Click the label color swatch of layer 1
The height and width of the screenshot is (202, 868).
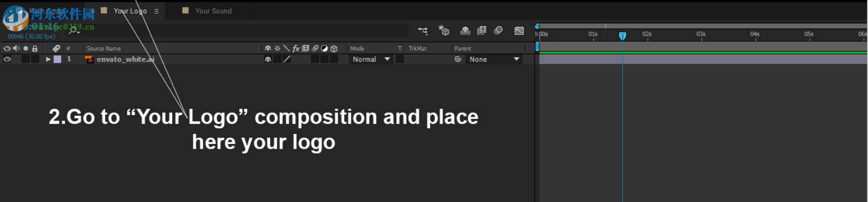tap(57, 59)
